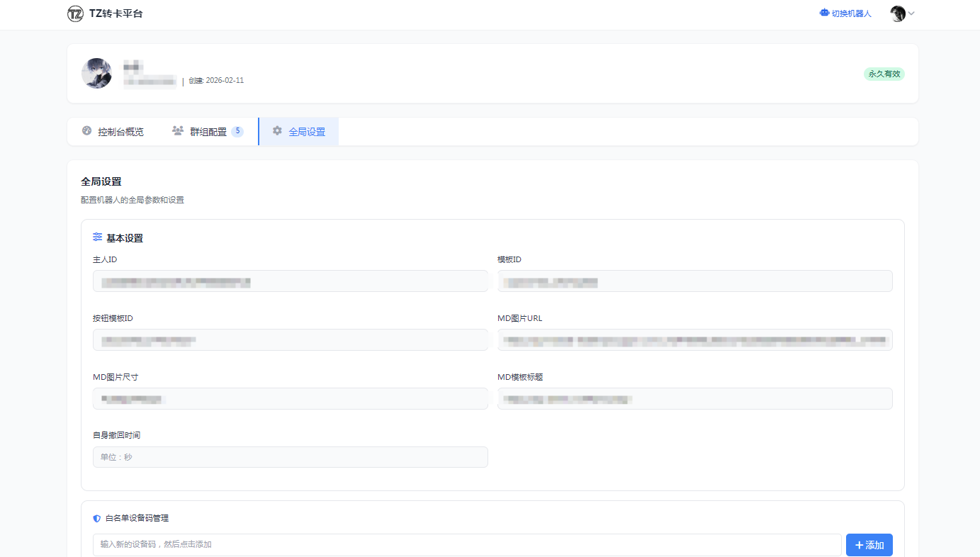Click the sliders icon beside 基本设置
The width and height of the screenshot is (980, 557).
click(x=98, y=237)
